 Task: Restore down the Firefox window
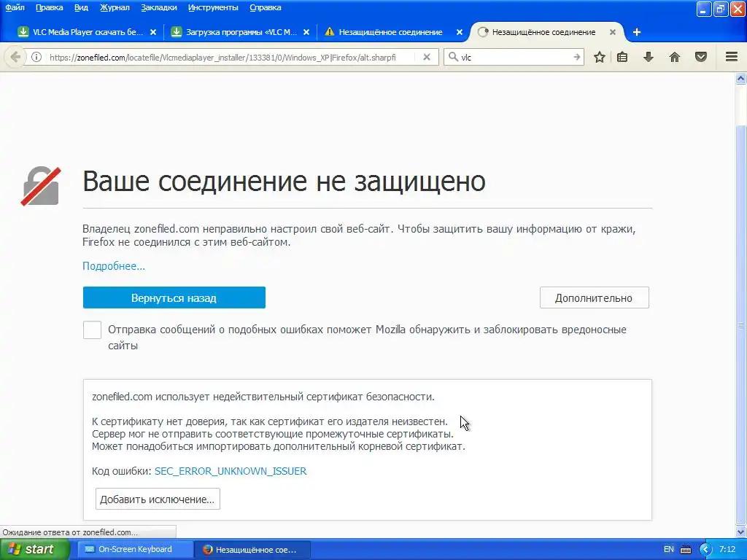coord(721,9)
